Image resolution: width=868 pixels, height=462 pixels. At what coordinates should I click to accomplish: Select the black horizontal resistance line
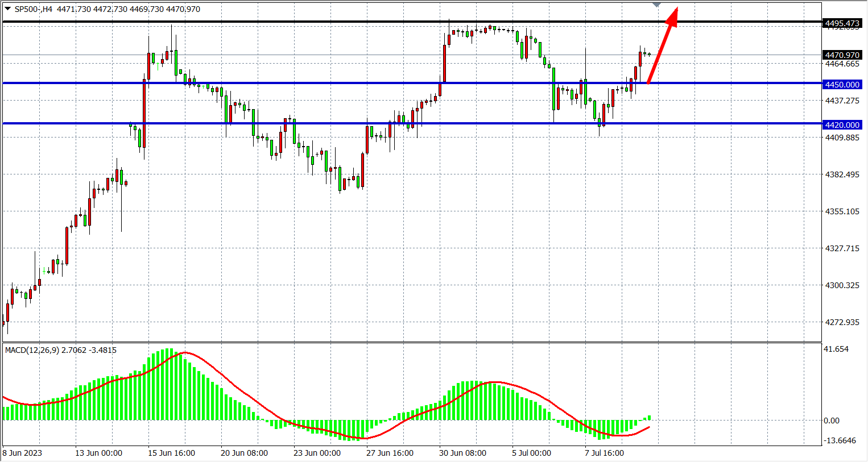[341, 22]
